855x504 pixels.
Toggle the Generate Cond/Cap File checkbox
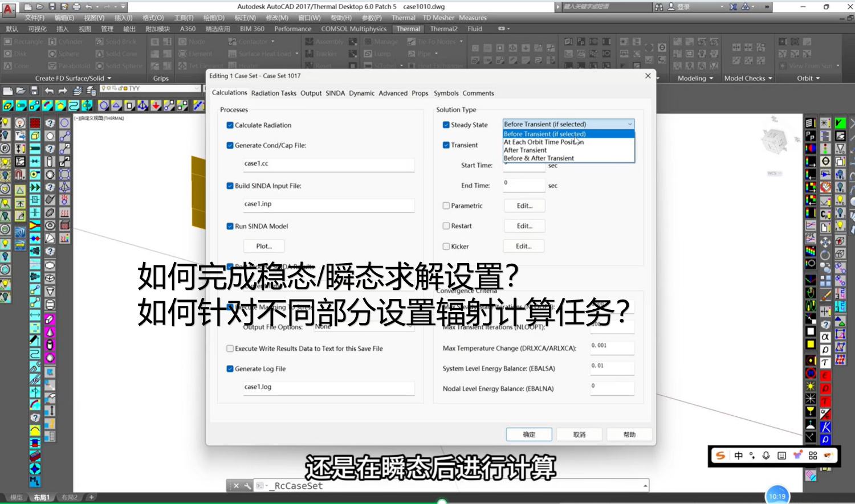pyautogui.click(x=230, y=145)
